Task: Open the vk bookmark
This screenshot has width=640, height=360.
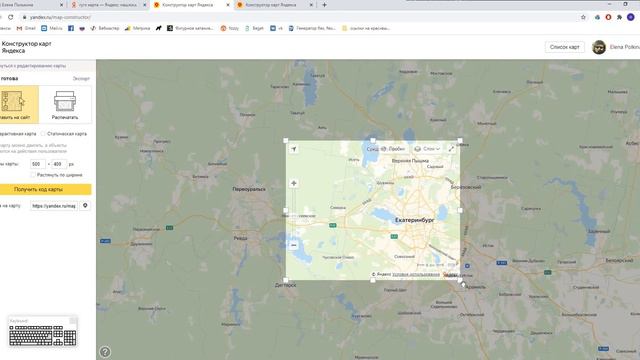Action: pyautogui.click(x=276, y=28)
